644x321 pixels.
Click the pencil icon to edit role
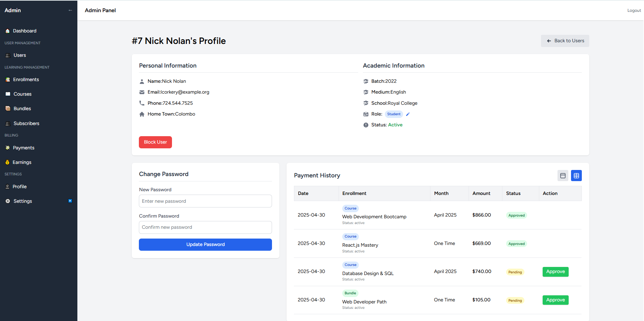[408, 114]
